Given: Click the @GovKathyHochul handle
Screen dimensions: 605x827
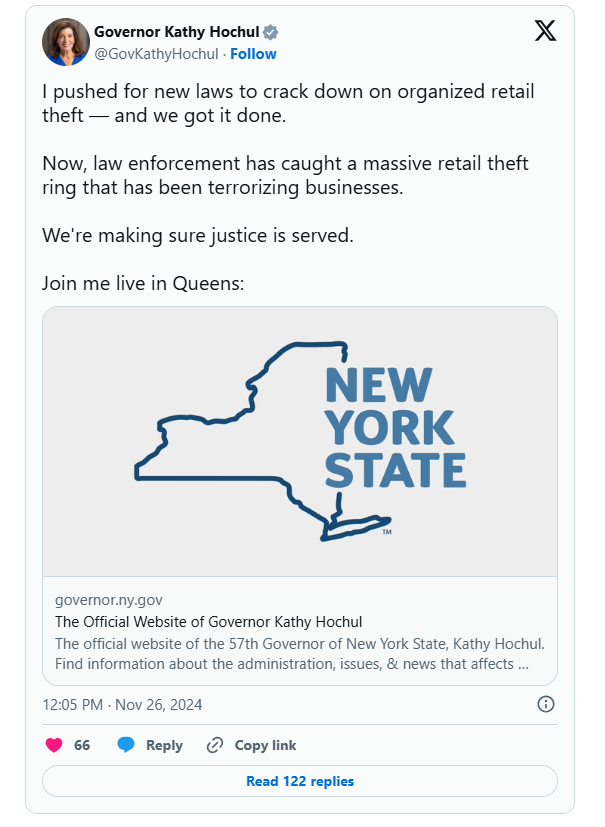Looking at the screenshot, I should coord(156,54).
